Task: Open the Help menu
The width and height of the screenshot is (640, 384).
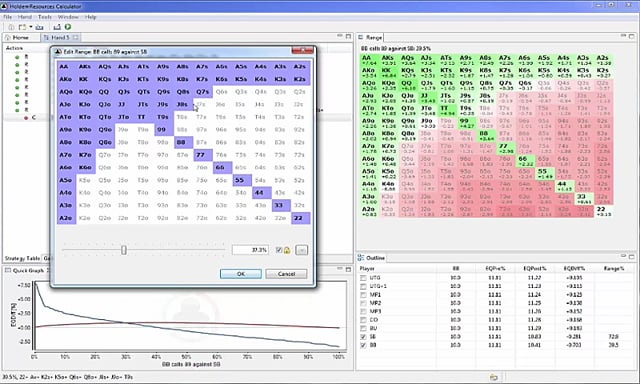Action: (x=90, y=17)
